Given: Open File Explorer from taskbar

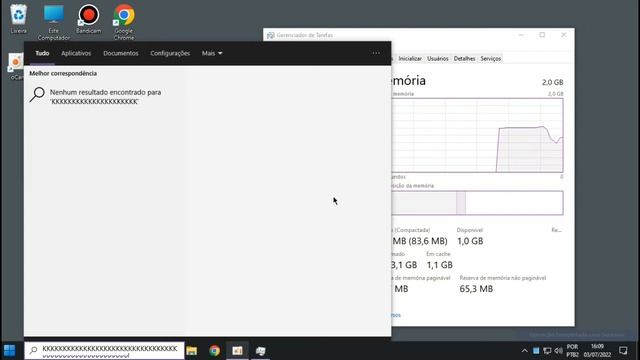Looking at the screenshot, I should coord(191,351).
